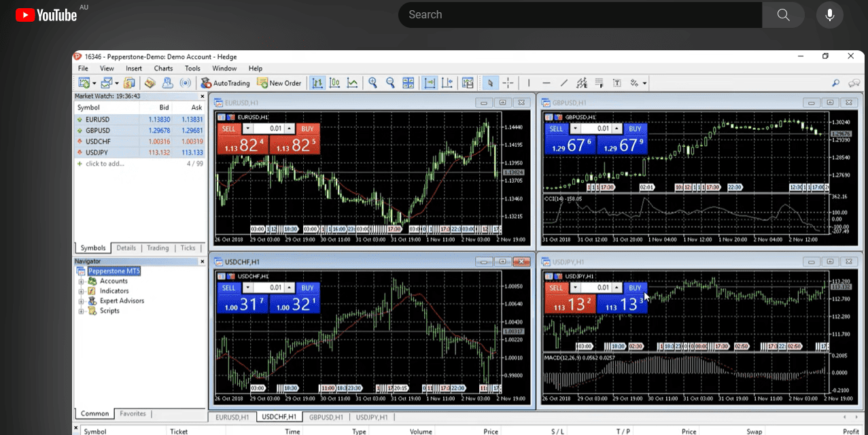Switch to the Details tab in Market Watch
The width and height of the screenshot is (868, 435).
coord(126,248)
